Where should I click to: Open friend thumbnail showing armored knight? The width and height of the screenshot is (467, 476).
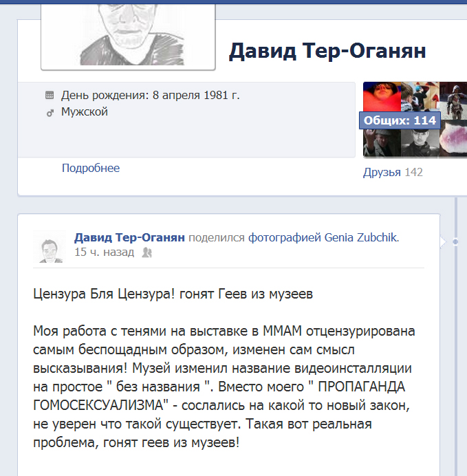(453, 100)
